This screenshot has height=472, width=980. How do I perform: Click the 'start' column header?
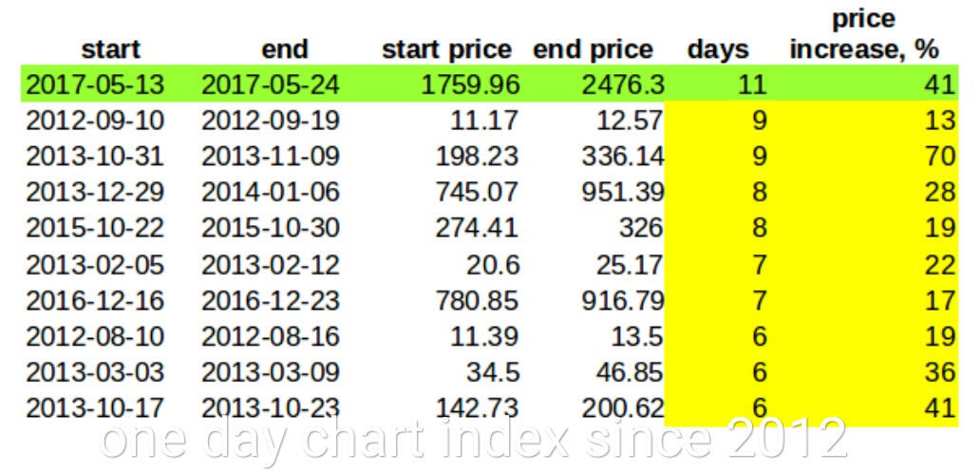[x=111, y=48]
